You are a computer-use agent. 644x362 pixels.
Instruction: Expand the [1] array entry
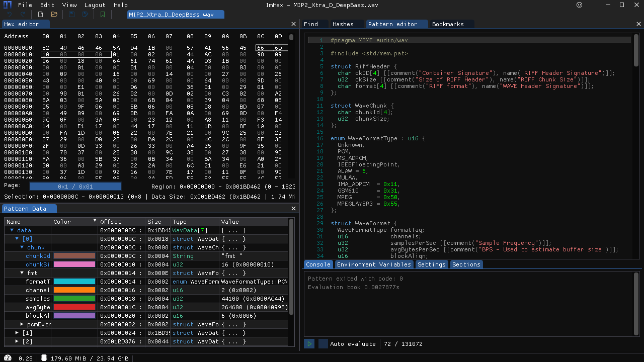17,333
